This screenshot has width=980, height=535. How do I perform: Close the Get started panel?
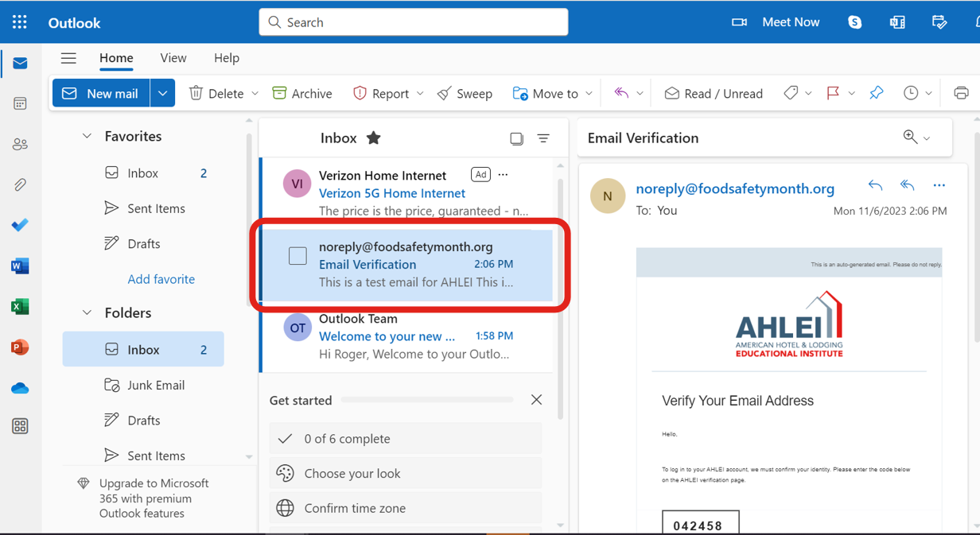pos(536,400)
